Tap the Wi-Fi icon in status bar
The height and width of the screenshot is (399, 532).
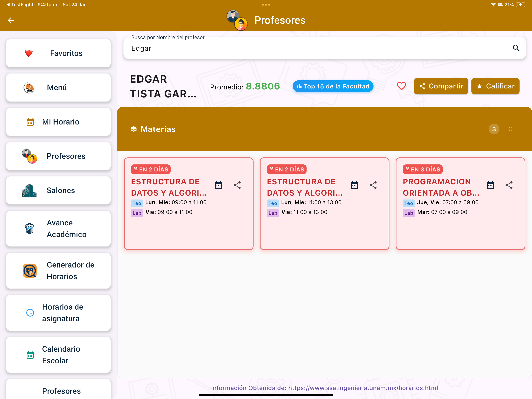pyautogui.click(x=493, y=4)
